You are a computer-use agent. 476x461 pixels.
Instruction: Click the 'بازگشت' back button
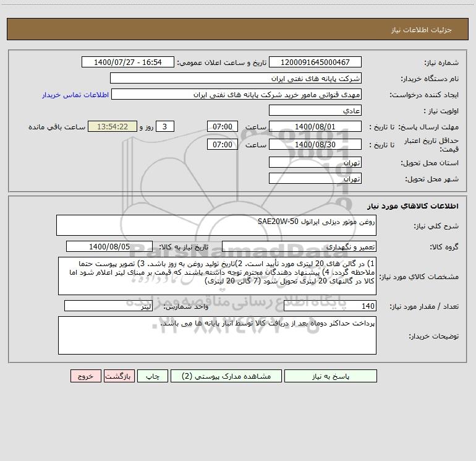117,376
